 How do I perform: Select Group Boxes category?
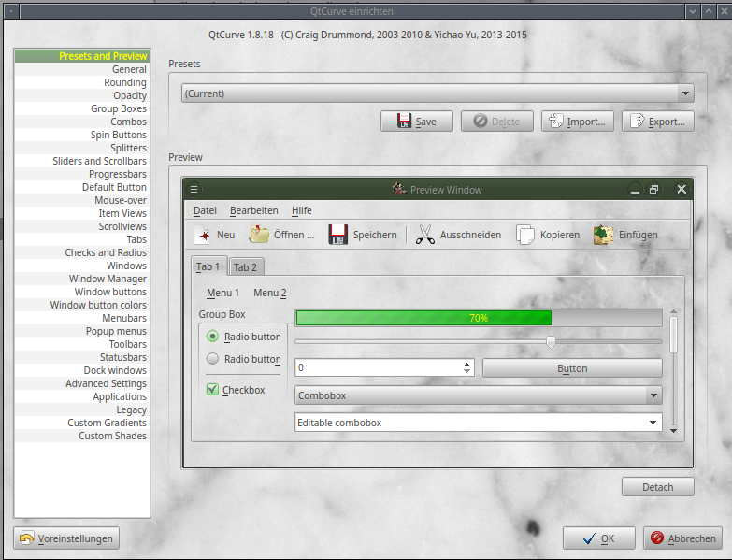82,108
